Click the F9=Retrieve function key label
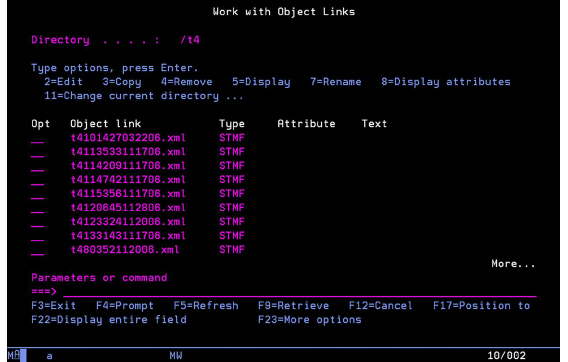This screenshot has height=362, width=568. (294, 306)
